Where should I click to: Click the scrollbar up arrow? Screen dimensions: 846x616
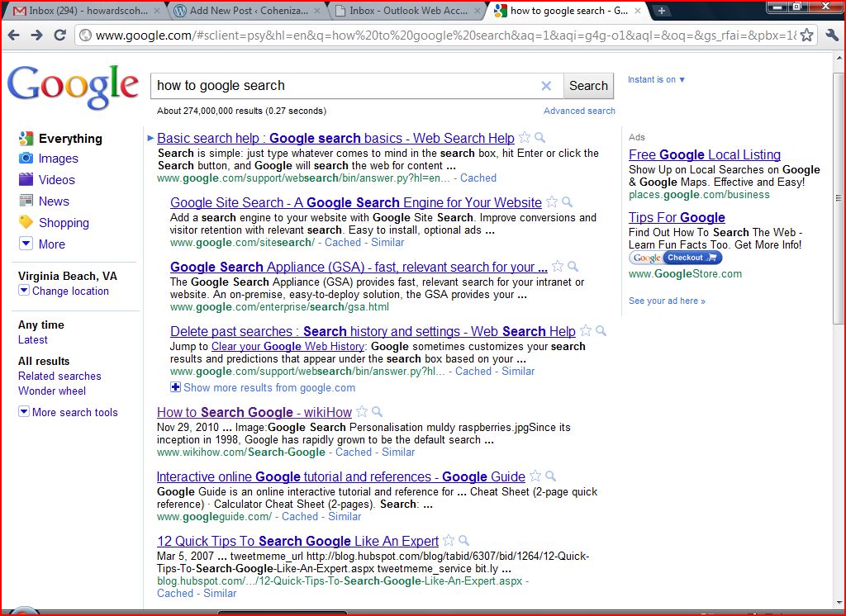(839, 58)
